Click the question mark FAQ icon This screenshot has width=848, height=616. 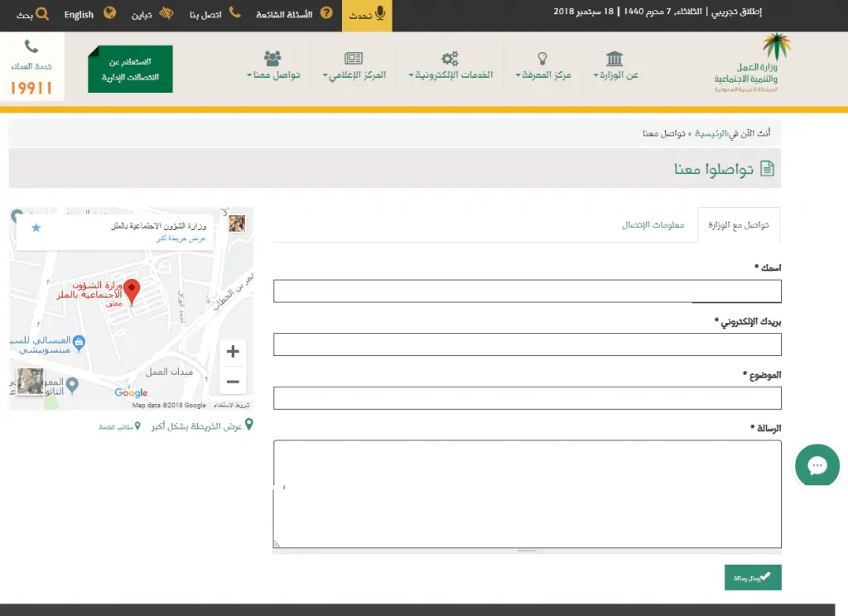pos(326,12)
